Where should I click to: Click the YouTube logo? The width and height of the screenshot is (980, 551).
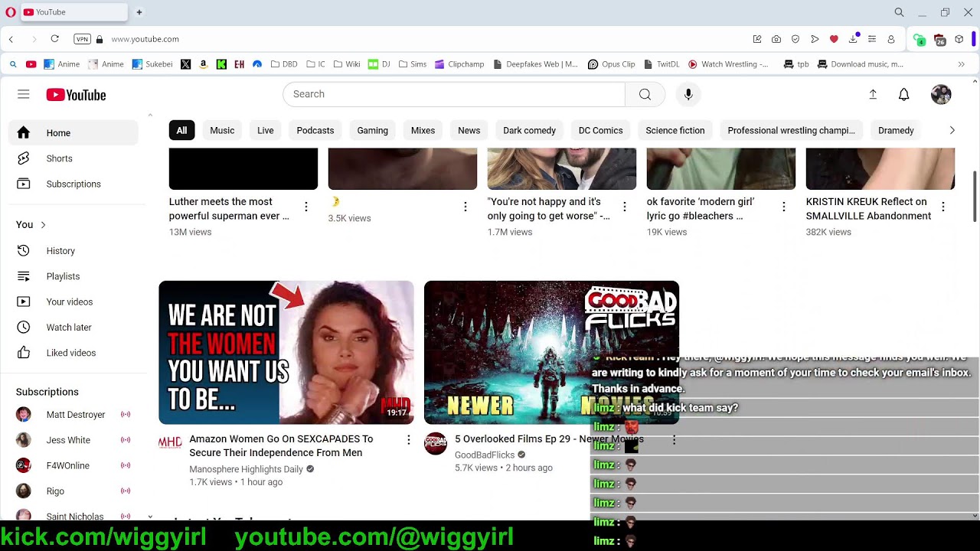tap(76, 95)
